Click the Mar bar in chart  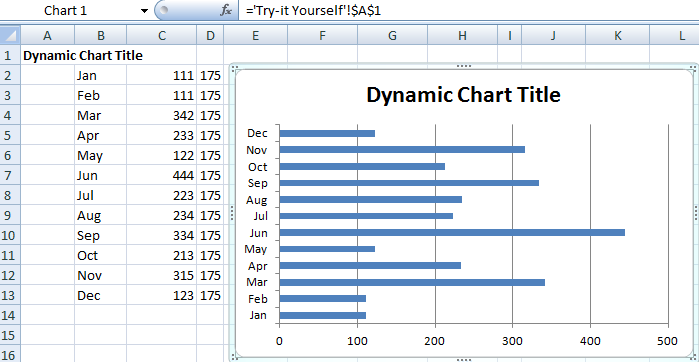(412, 282)
